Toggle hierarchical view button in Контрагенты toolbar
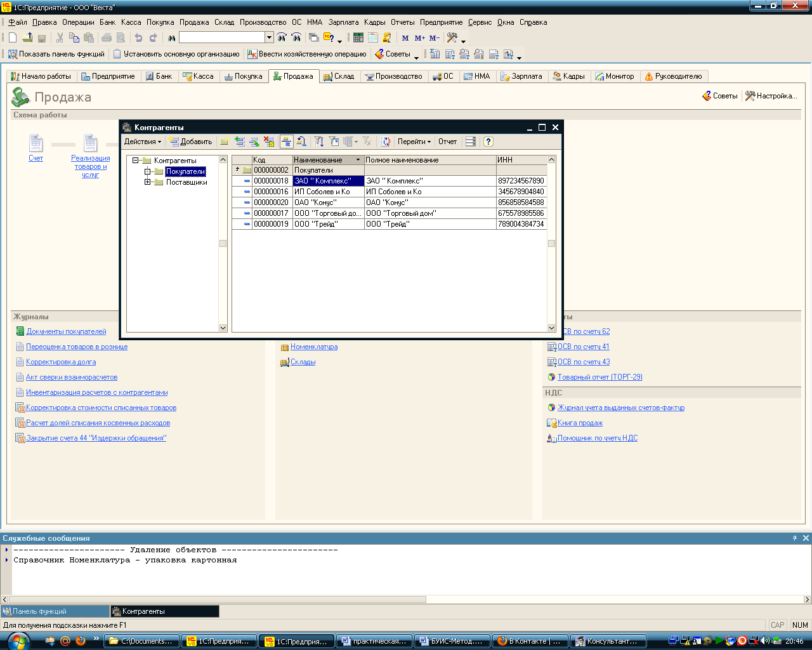 [286, 142]
